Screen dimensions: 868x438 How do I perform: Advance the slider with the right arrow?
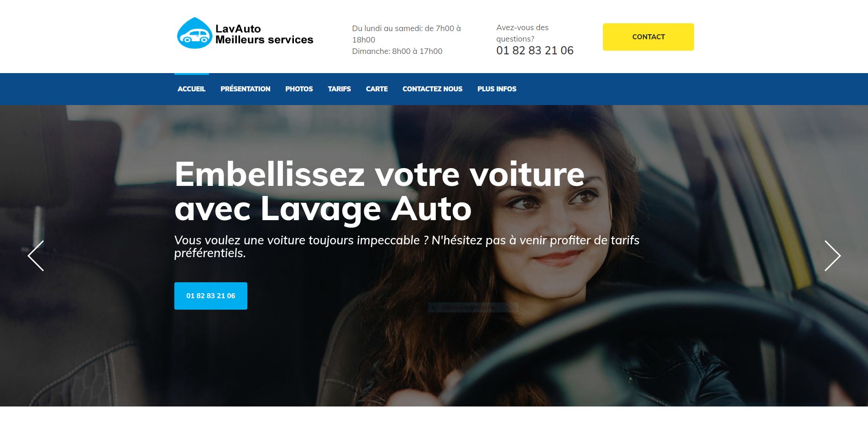coord(832,256)
